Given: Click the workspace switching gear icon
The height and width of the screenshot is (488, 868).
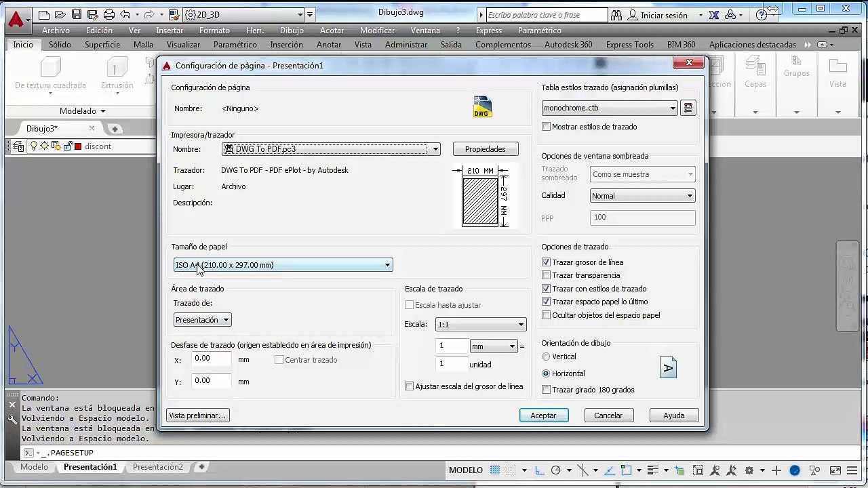Looking at the screenshot, I should pyautogui.click(x=749, y=470).
